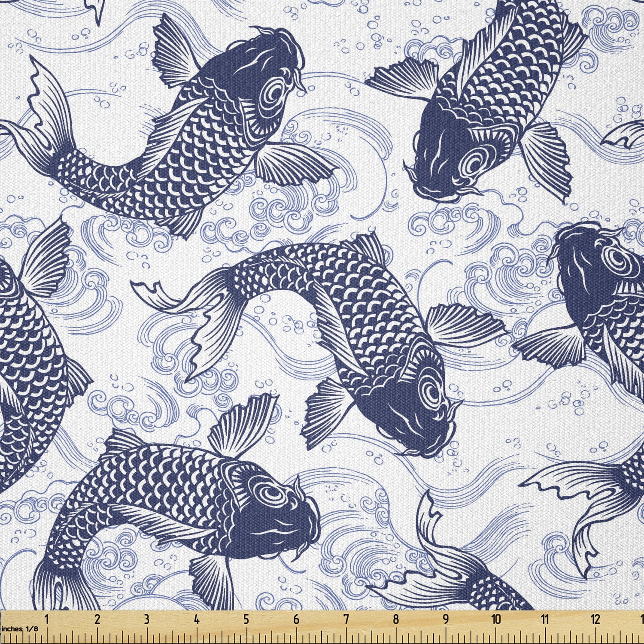Click the number 9 on the ruler
644x644 pixels.
[x=446, y=620]
